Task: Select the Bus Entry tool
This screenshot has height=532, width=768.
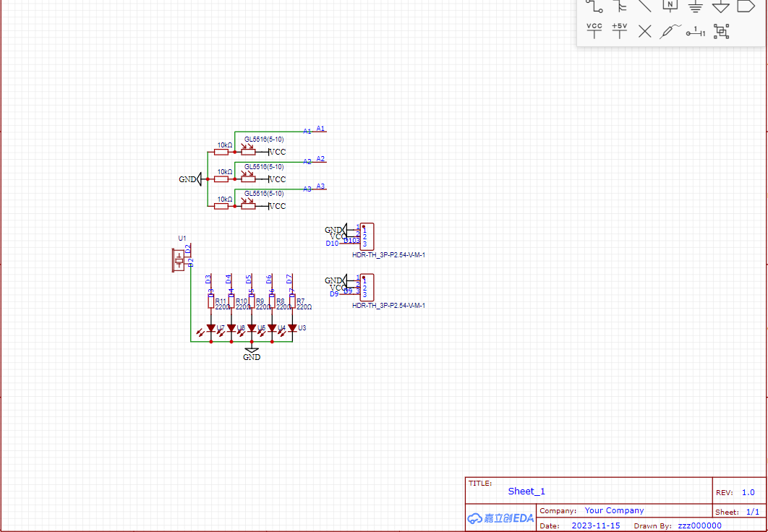Action: 620,6
